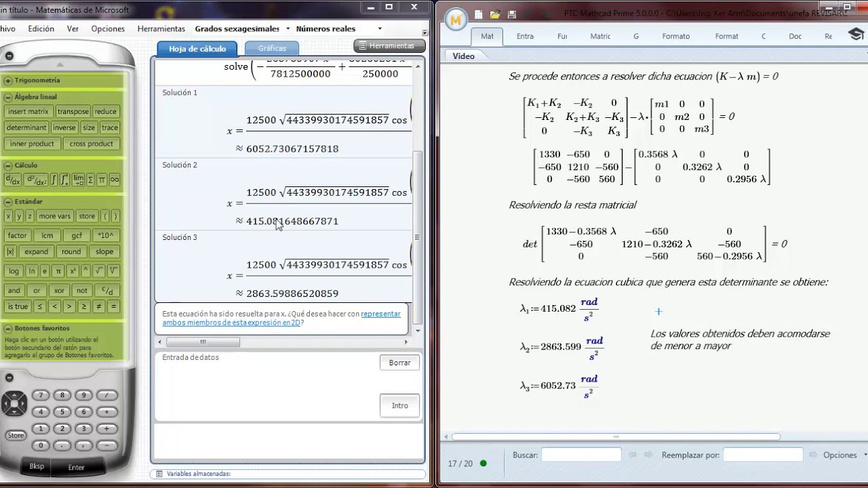The height and width of the screenshot is (488, 868).
Task: Insert the product pi operator
Action: pyautogui.click(x=102, y=180)
